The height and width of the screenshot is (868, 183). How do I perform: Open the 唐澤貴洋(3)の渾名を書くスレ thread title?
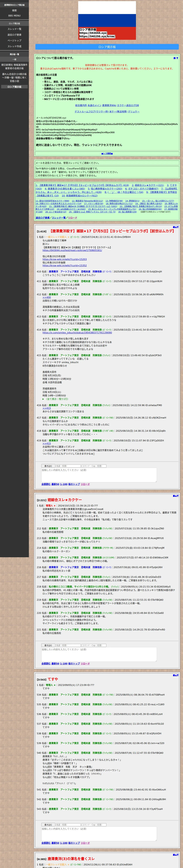point(71,859)
